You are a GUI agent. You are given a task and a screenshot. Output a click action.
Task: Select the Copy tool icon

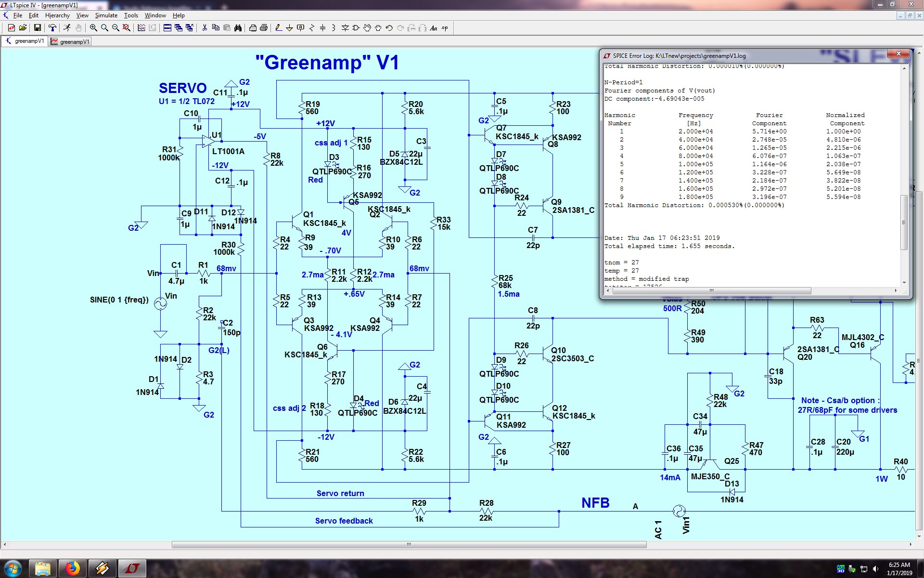click(x=216, y=28)
